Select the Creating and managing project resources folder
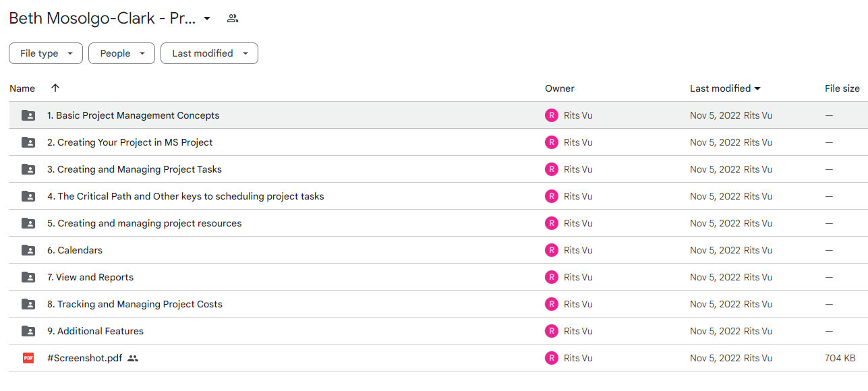The image size is (868, 391). (x=438, y=223)
